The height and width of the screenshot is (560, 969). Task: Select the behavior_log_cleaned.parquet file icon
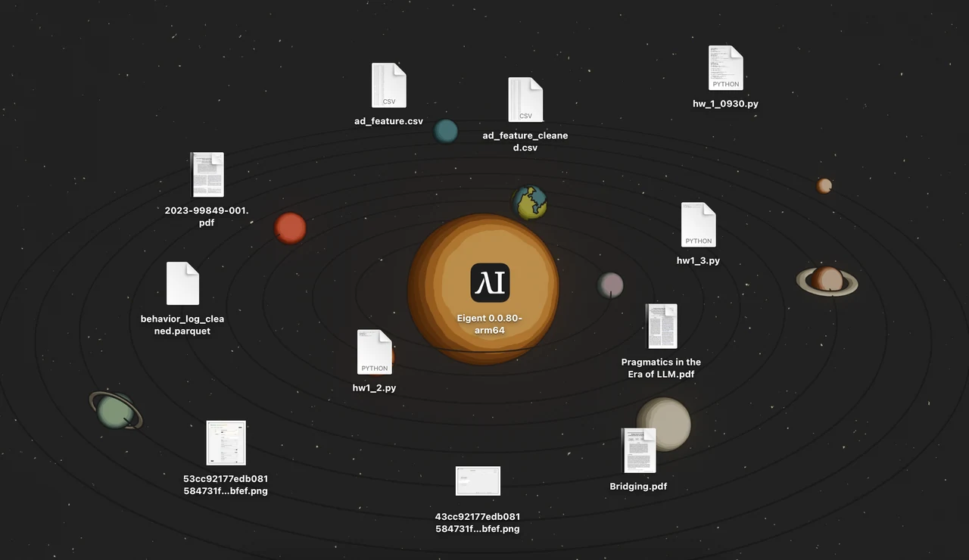coord(182,284)
